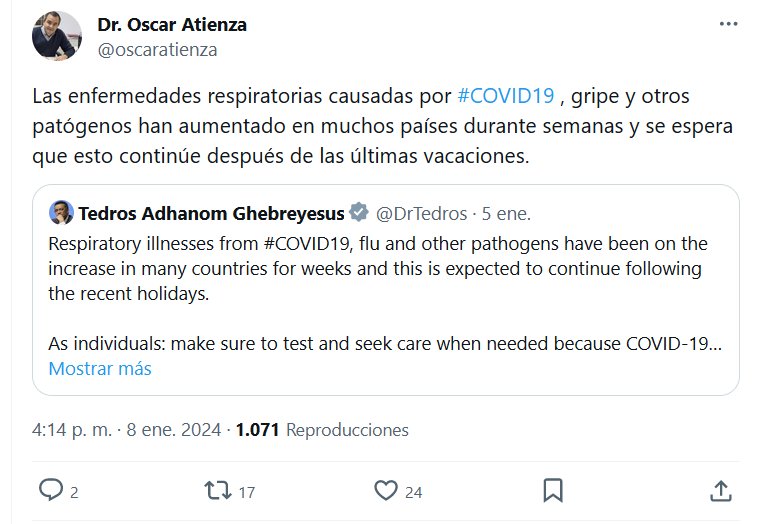Open the #COVID19 hashtag link
The height and width of the screenshot is (524, 760).
505,97
